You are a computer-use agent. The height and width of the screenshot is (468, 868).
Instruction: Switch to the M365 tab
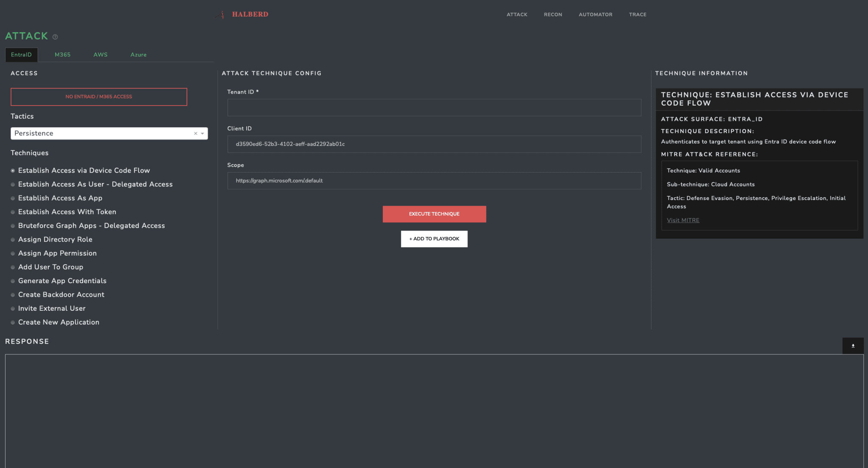point(62,55)
